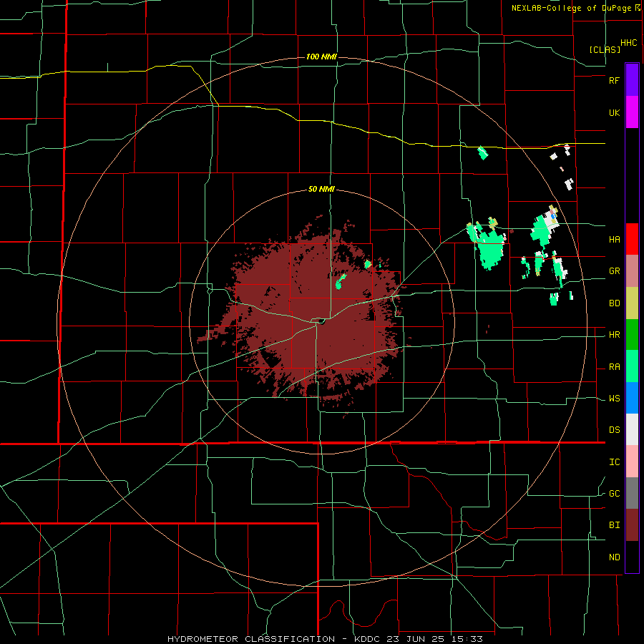Click the BI brown legend swatch
This screenshot has width=644, height=644.
coord(632,525)
